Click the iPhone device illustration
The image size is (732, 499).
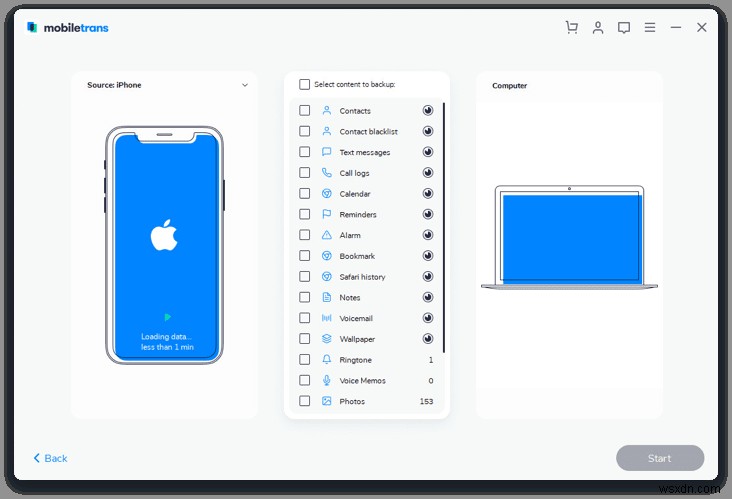tap(164, 245)
